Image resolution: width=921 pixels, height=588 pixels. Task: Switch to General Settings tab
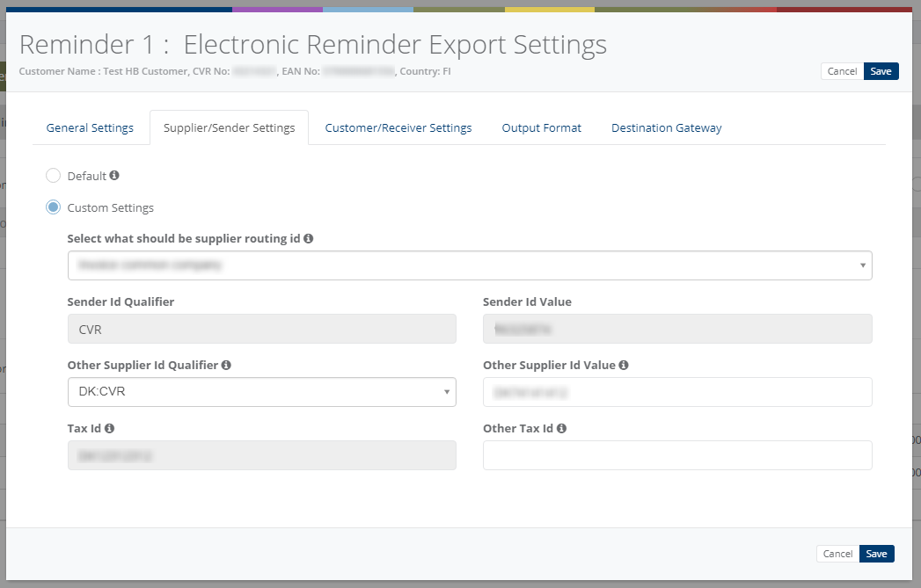[90, 128]
